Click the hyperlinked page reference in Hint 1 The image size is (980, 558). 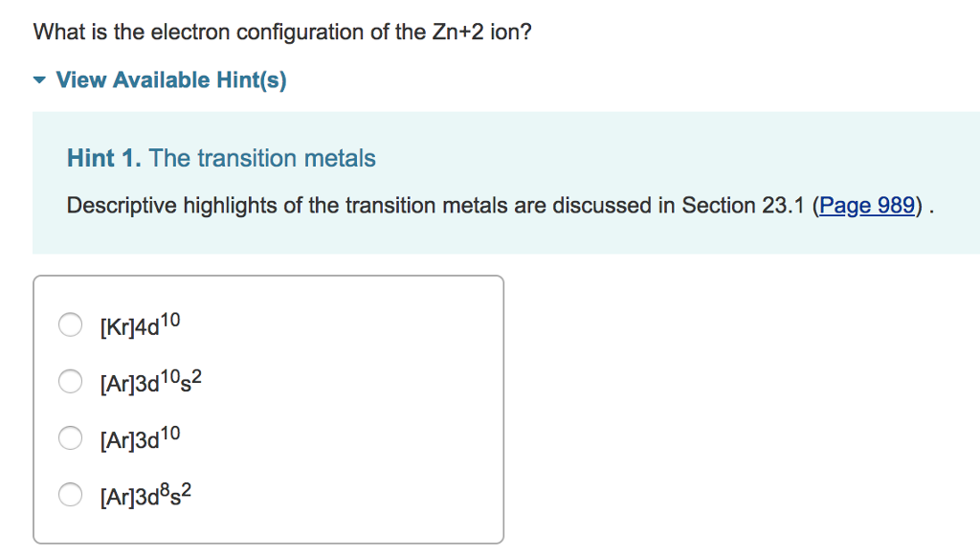pyautogui.click(x=866, y=205)
